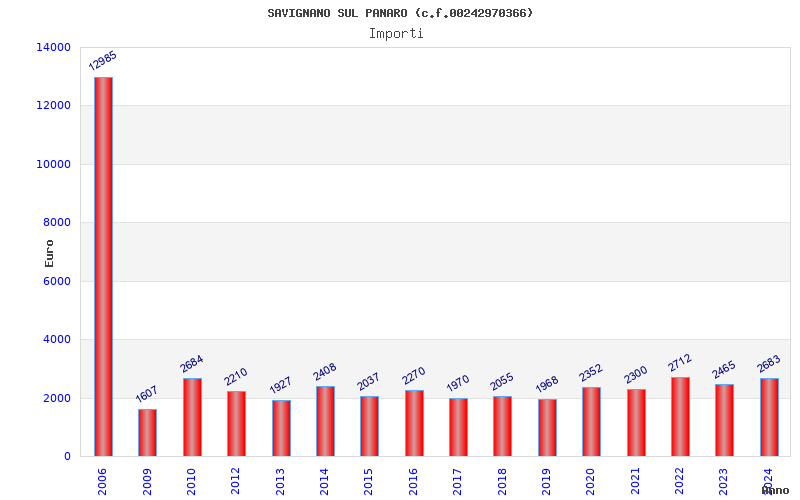Click the 8000 y-axis tick label
The image size is (800, 500).
point(57,222)
